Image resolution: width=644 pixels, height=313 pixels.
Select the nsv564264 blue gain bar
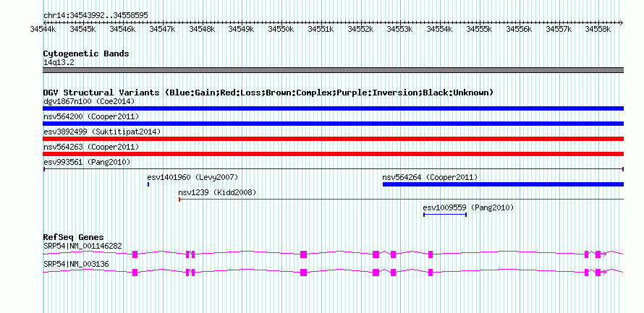click(x=503, y=184)
